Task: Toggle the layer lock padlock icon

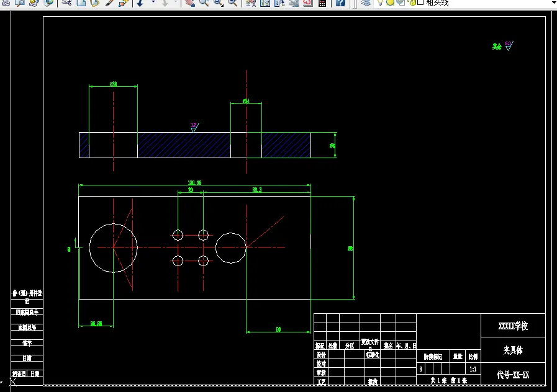Action: point(412,2)
